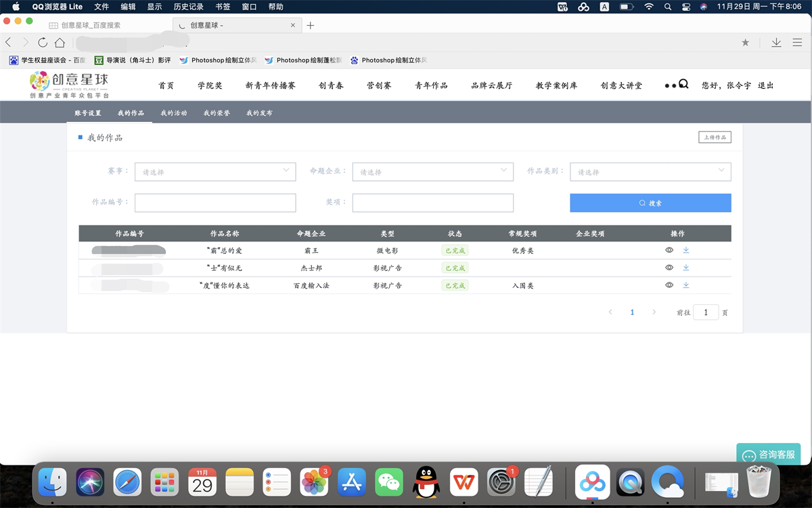Open the browser downloads icon
812x508 pixels.
click(776, 43)
